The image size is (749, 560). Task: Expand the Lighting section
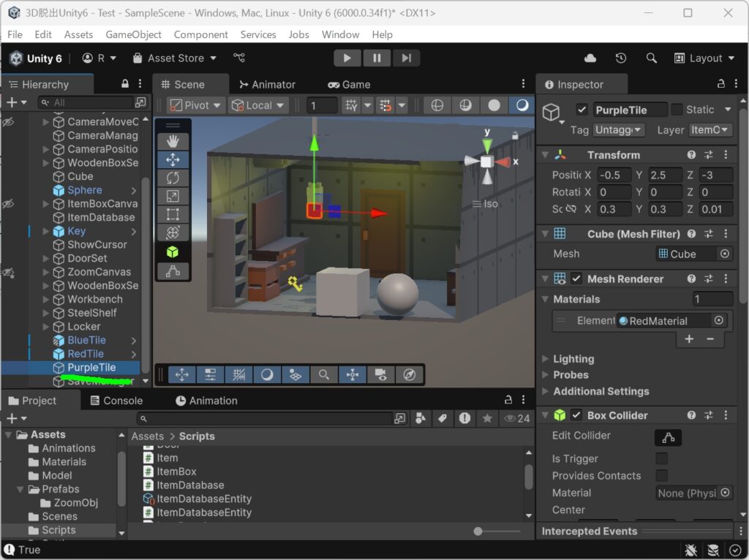point(573,358)
